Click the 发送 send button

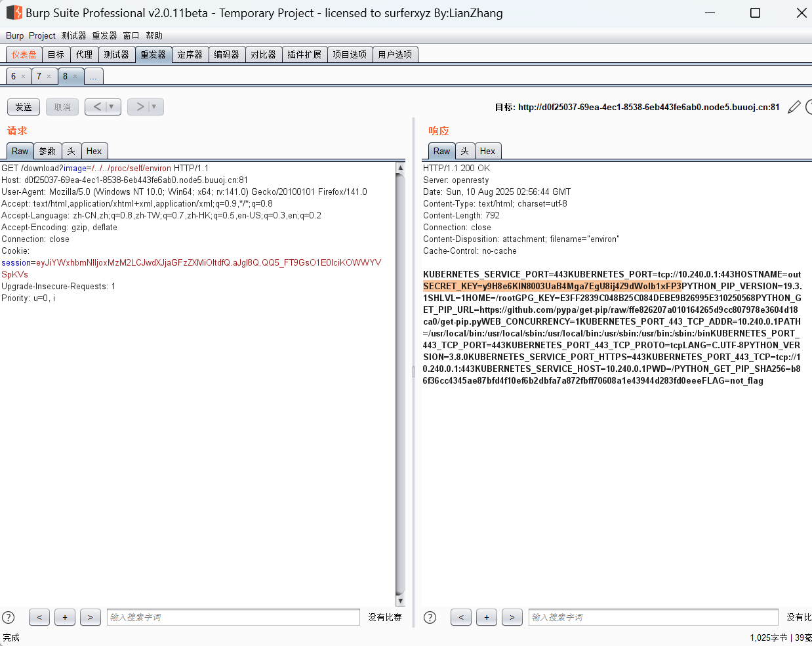click(x=24, y=107)
